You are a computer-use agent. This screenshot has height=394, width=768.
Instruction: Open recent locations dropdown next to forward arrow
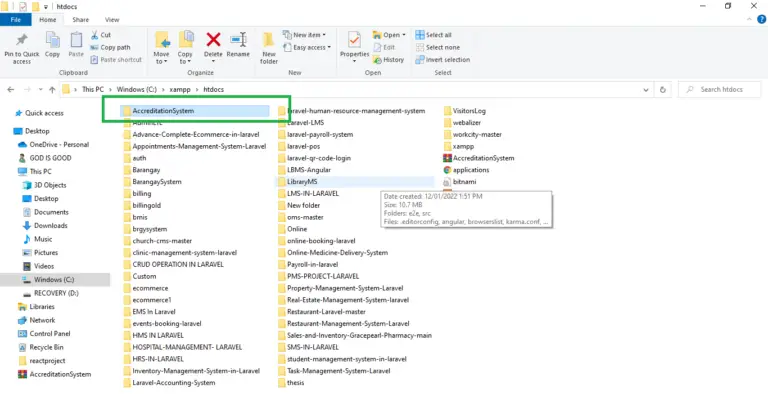coord(40,90)
